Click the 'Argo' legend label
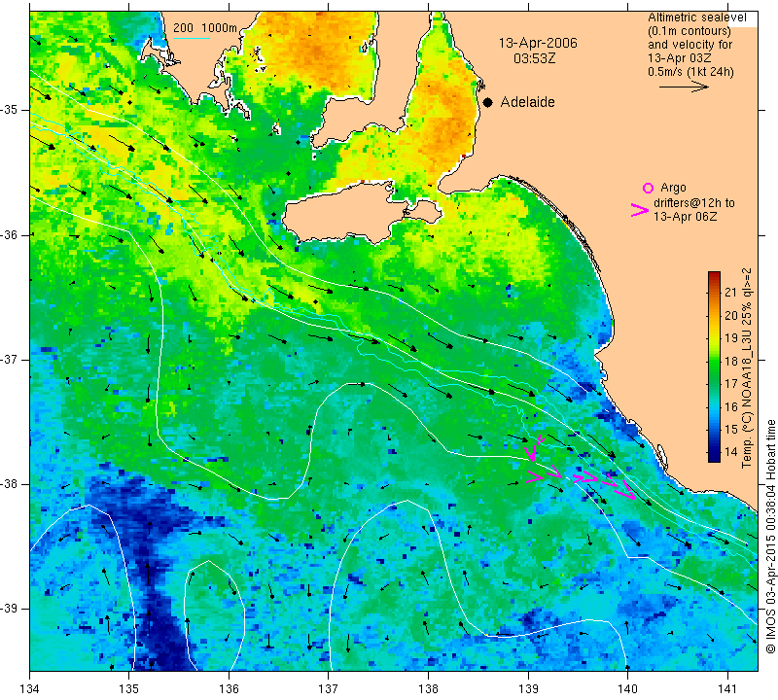 (x=673, y=188)
